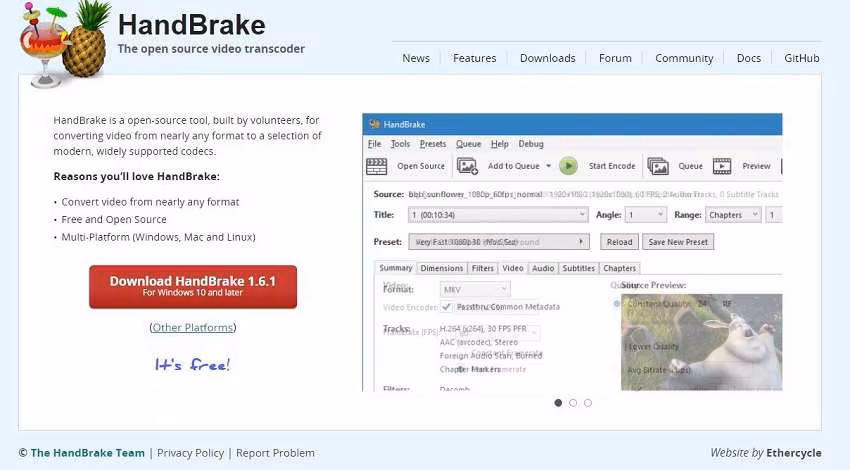Open the Tools menu

coord(400,144)
